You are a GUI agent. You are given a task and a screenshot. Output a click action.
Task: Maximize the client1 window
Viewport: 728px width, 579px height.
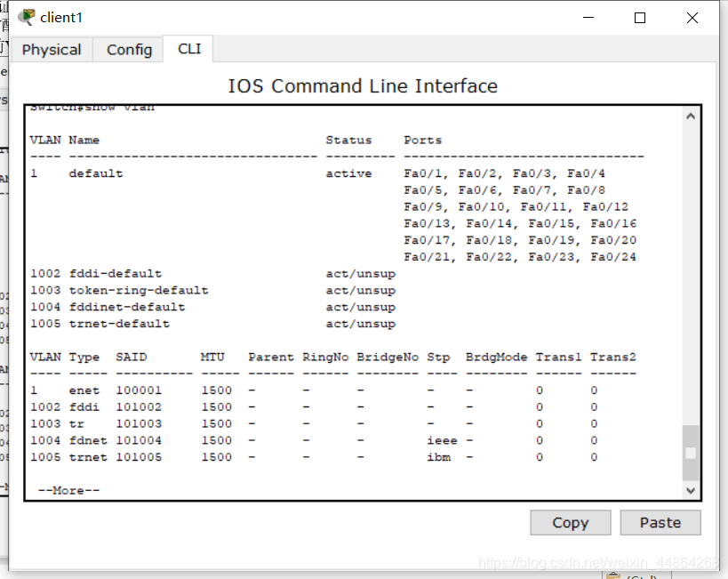point(640,18)
